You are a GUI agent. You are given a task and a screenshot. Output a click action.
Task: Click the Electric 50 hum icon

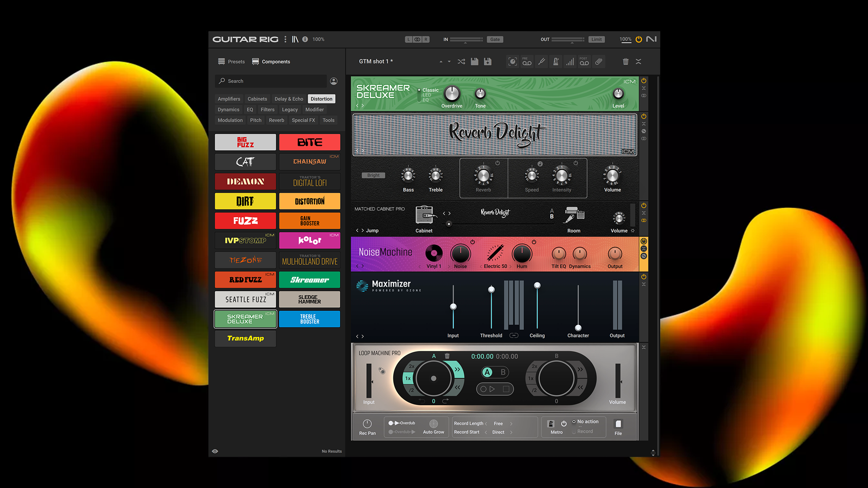[495, 253]
